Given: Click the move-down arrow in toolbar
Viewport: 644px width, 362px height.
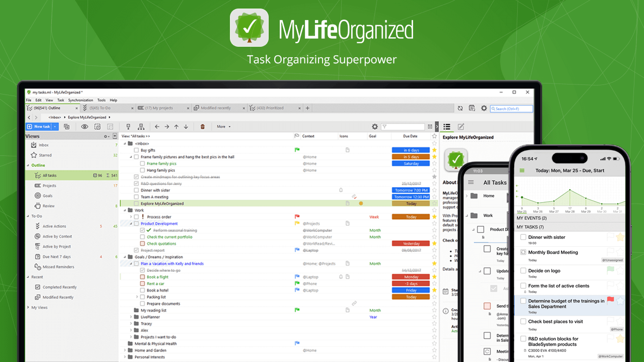Looking at the screenshot, I should click(186, 127).
